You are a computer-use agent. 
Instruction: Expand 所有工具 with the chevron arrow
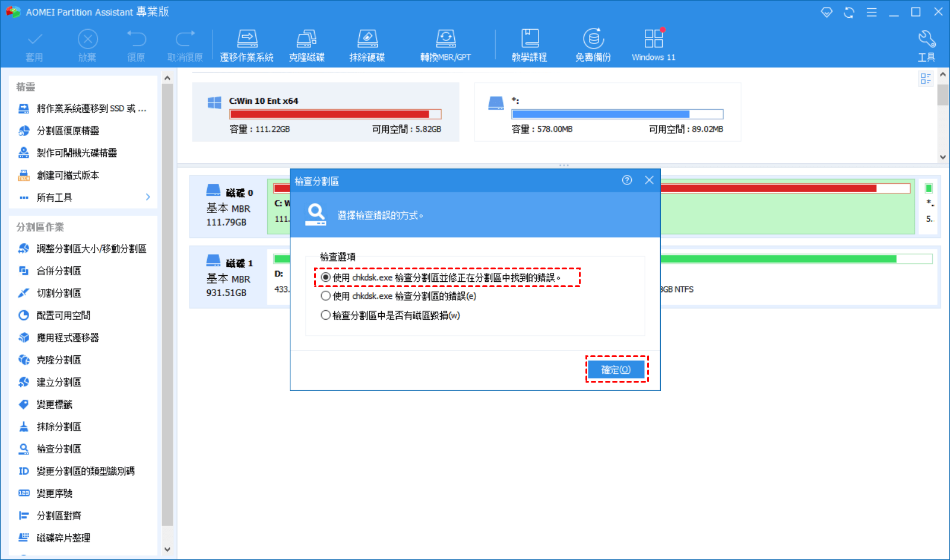pos(148,197)
